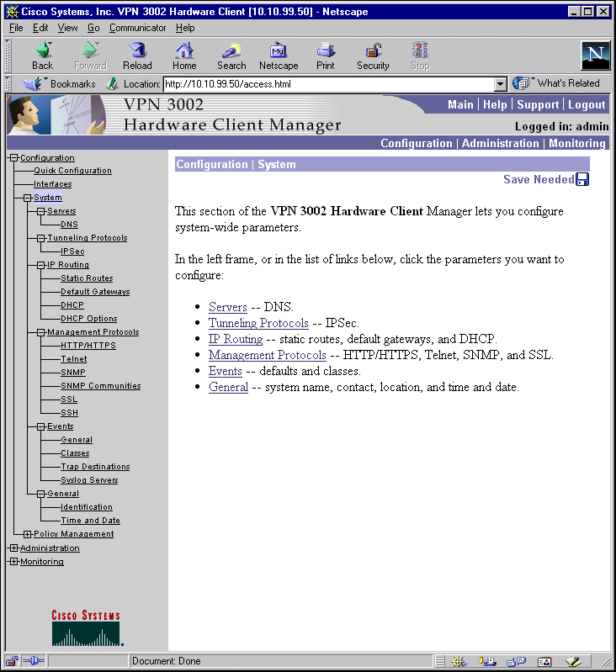Screen dimensions: 616x672
Task: Select Syslog Servers in the tree
Action: [89, 480]
